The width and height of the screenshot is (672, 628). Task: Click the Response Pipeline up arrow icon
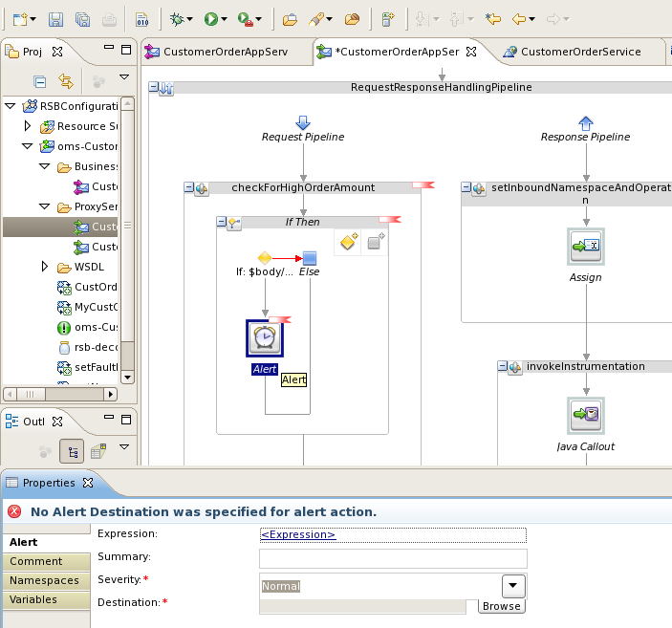pyautogui.click(x=586, y=123)
